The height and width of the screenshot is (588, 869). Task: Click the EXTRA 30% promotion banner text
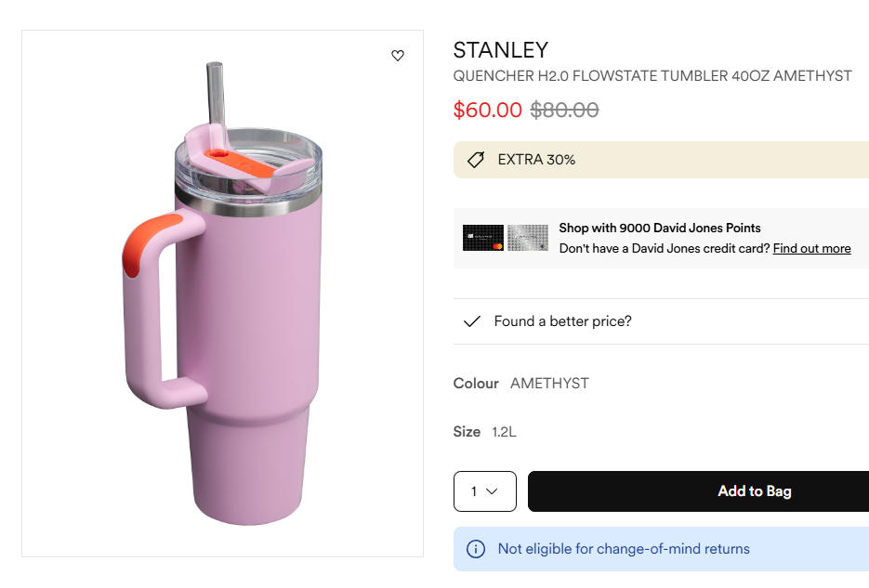click(x=536, y=160)
